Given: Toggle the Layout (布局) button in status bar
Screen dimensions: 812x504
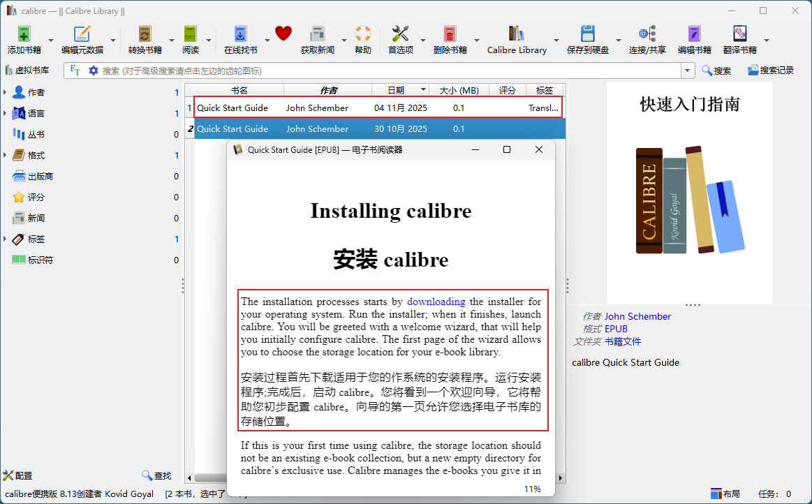Looking at the screenshot, I should (725, 494).
